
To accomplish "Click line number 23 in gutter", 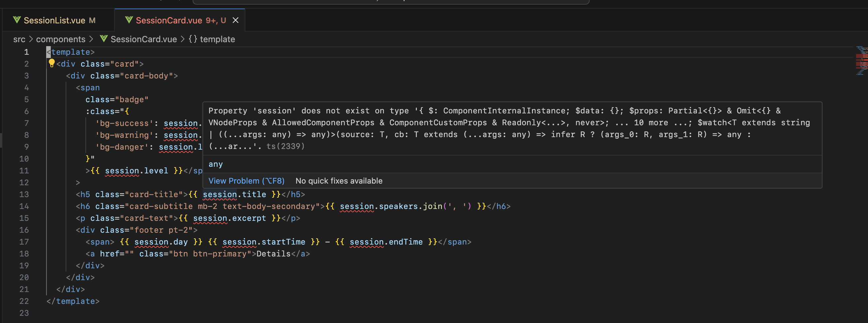I will coord(24,313).
